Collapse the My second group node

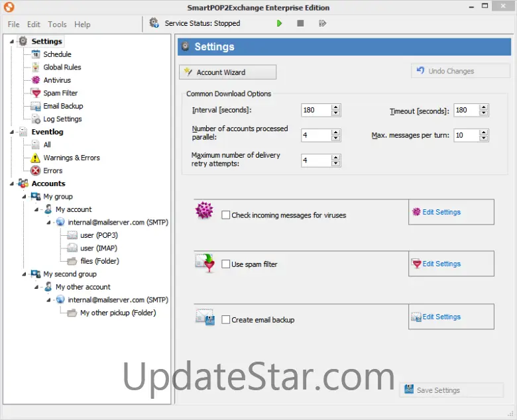[24, 274]
